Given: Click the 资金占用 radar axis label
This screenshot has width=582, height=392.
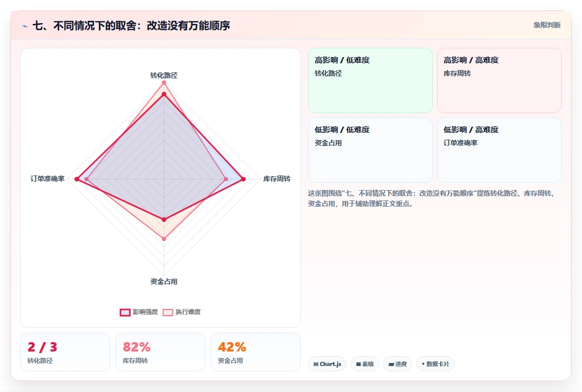Looking at the screenshot, I should tap(164, 281).
